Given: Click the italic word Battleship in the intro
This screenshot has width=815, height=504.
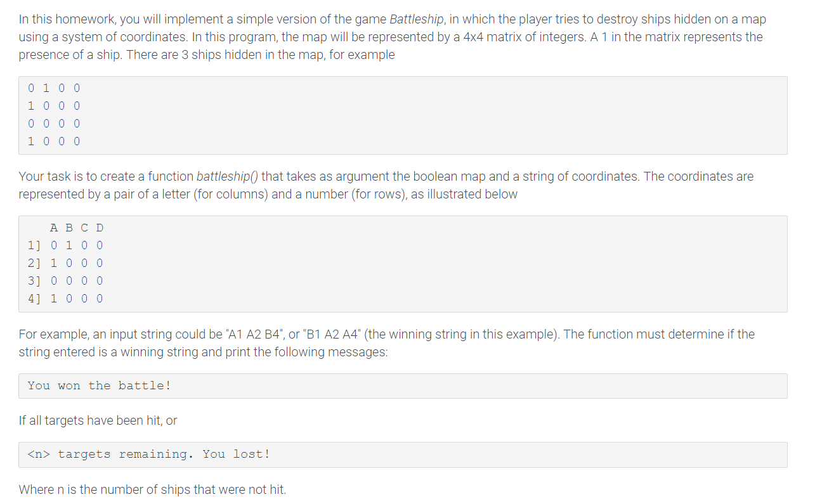Looking at the screenshot, I should point(417,19).
